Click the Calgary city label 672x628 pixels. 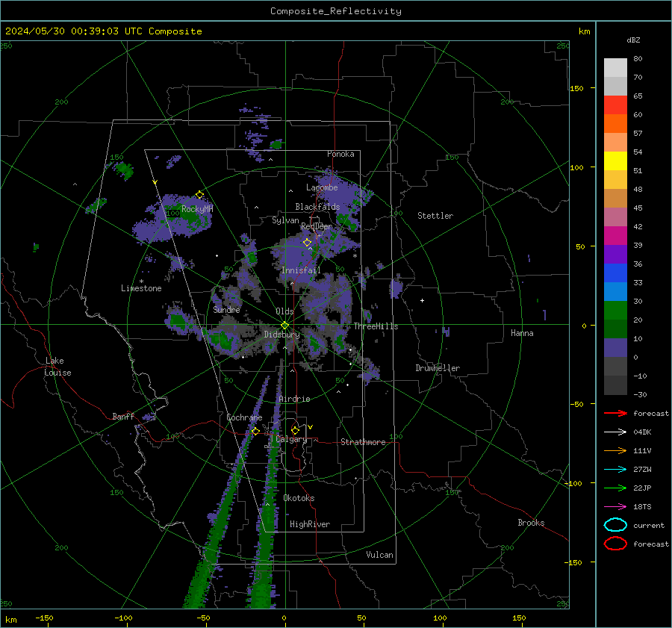pyautogui.click(x=291, y=439)
